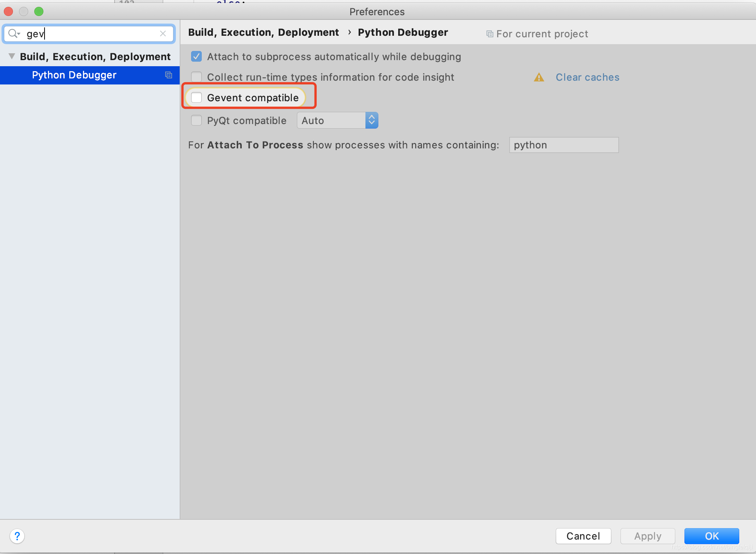
Task: Click the 'For current project' copy icon
Action: click(490, 34)
